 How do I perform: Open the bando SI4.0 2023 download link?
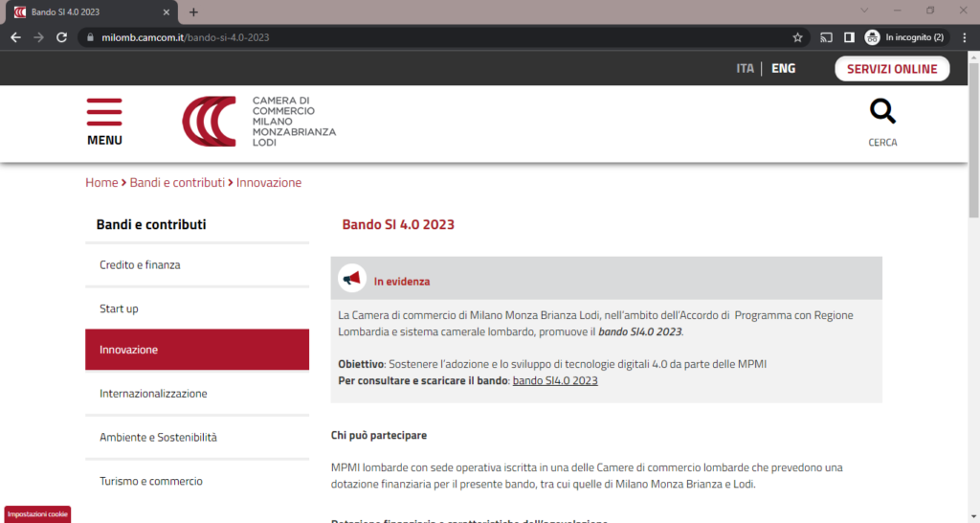(555, 380)
